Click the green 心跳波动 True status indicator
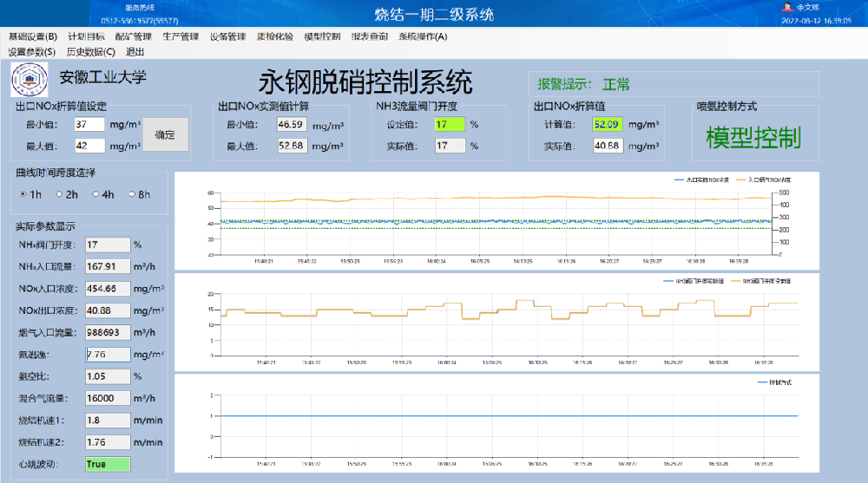 click(108, 464)
